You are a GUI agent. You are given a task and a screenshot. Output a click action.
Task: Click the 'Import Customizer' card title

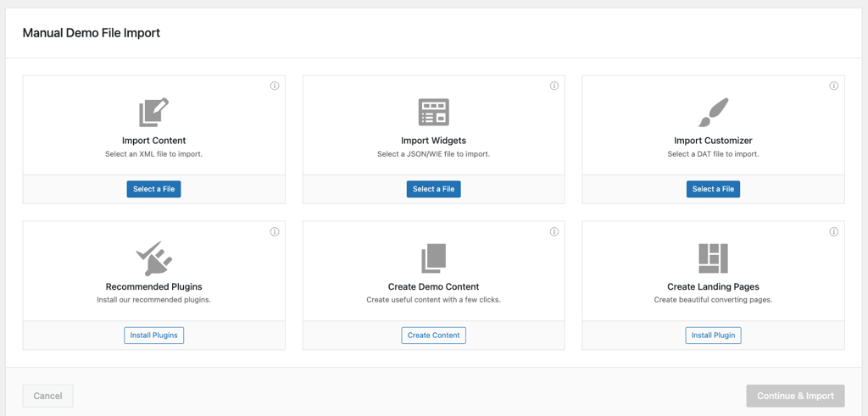click(713, 141)
